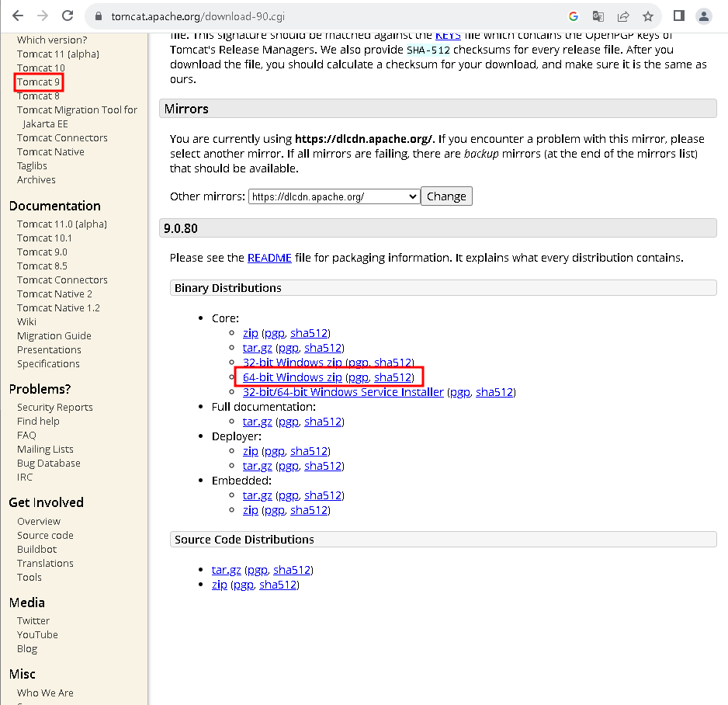Image resolution: width=728 pixels, height=705 pixels.
Task: Open Presentations link
Action: [49, 349]
